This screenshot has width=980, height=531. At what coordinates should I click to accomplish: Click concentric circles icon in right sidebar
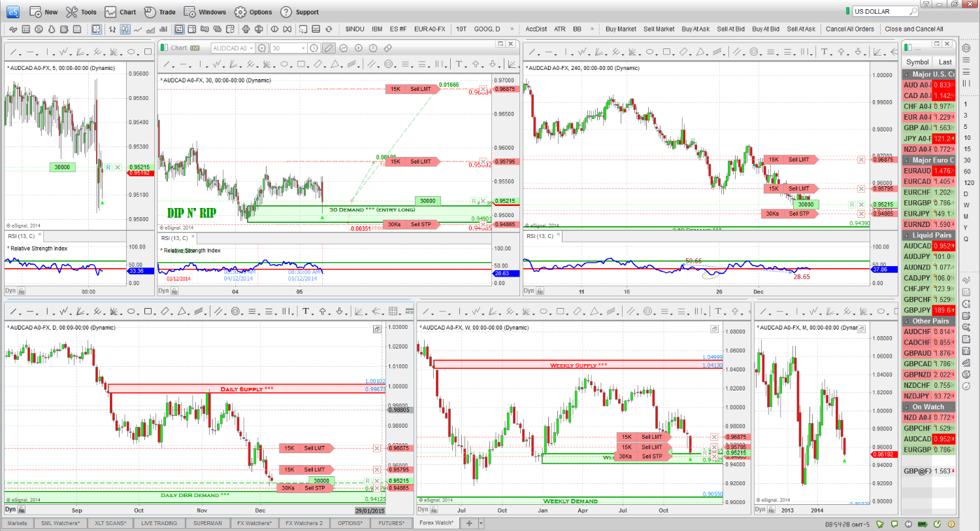pyautogui.click(x=966, y=49)
